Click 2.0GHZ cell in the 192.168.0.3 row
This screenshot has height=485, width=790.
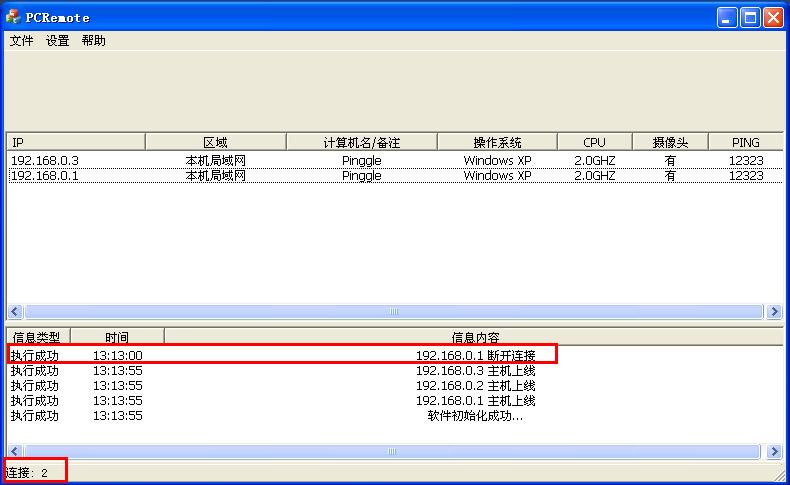(x=595, y=161)
